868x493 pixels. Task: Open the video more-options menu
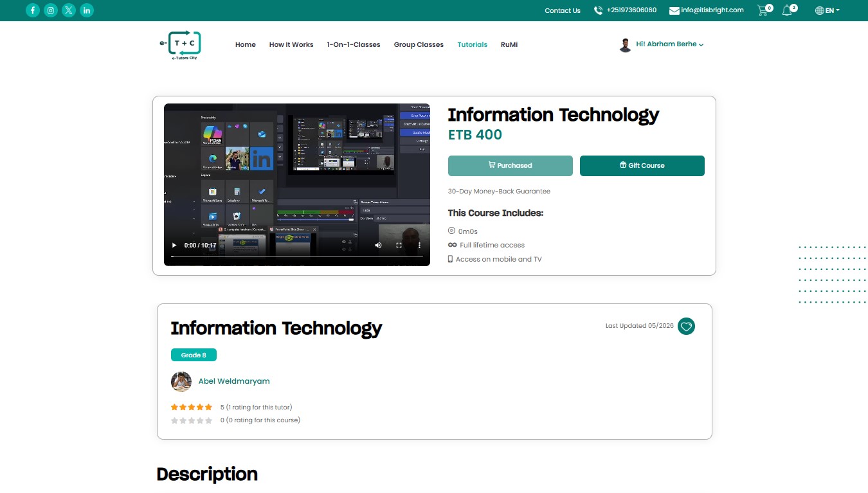(x=419, y=245)
